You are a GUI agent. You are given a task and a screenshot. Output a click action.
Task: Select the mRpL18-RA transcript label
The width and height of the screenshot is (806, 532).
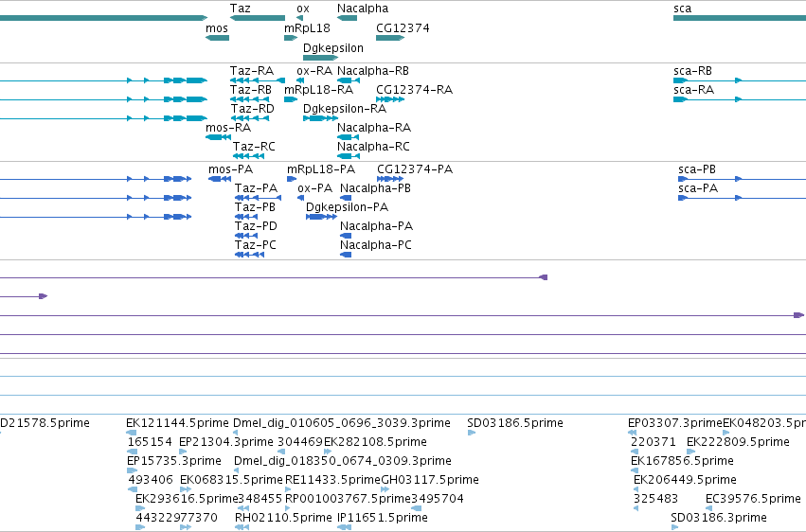tap(318, 90)
